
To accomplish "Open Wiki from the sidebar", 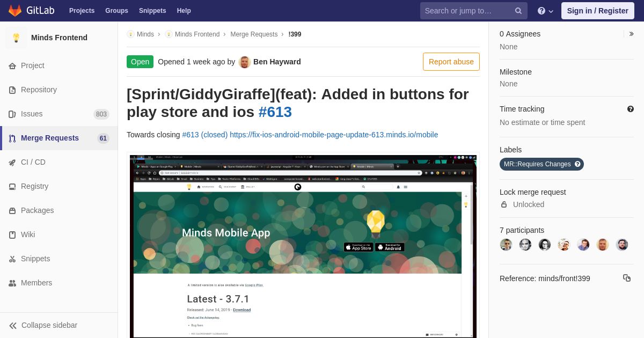I will coord(59,234).
